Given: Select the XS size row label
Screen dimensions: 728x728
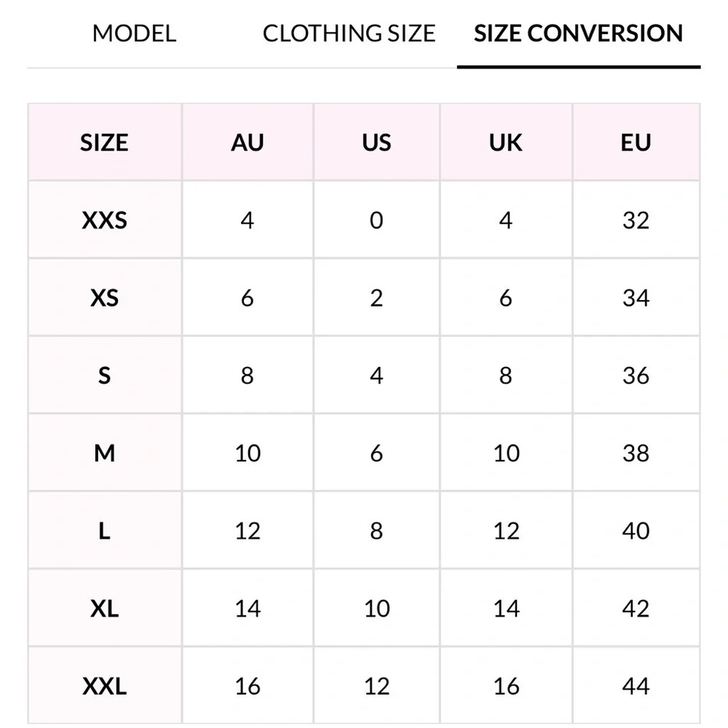Looking at the screenshot, I should click(104, 298).
